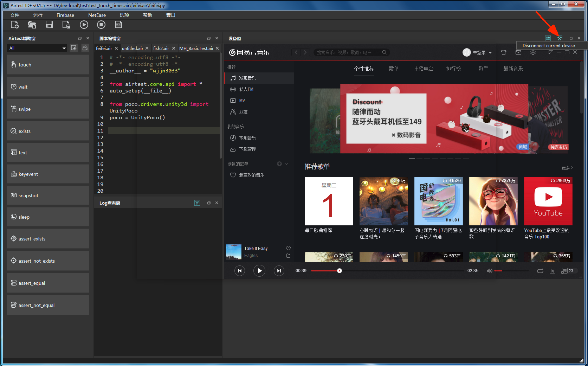Select the 最新音乐 tab
This screenshot has width=588, height=366.
pos(513,69)
